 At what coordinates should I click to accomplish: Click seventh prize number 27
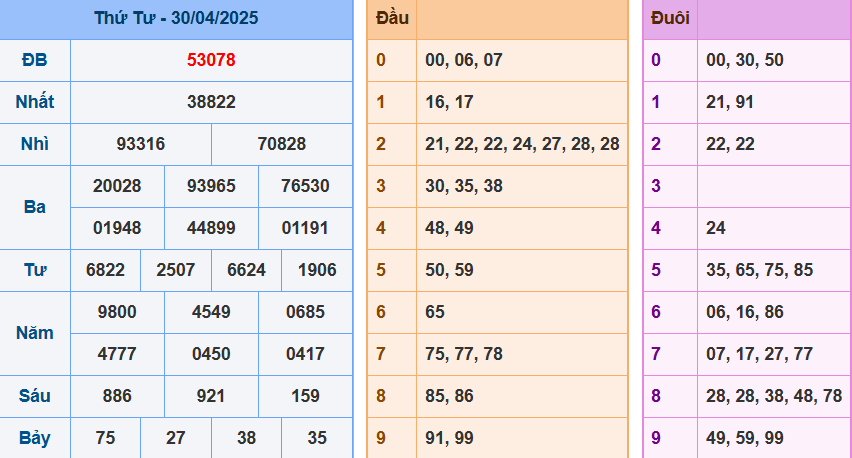pyautogui.click(x=176, y=438)
